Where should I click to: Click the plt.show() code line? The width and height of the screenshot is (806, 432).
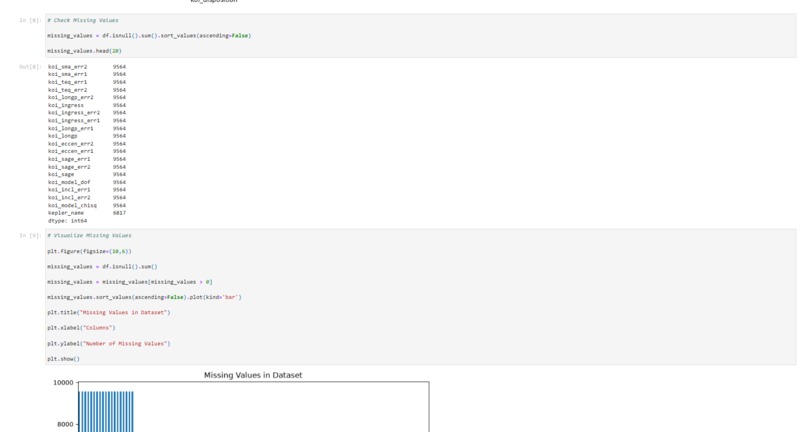[63, 358]
